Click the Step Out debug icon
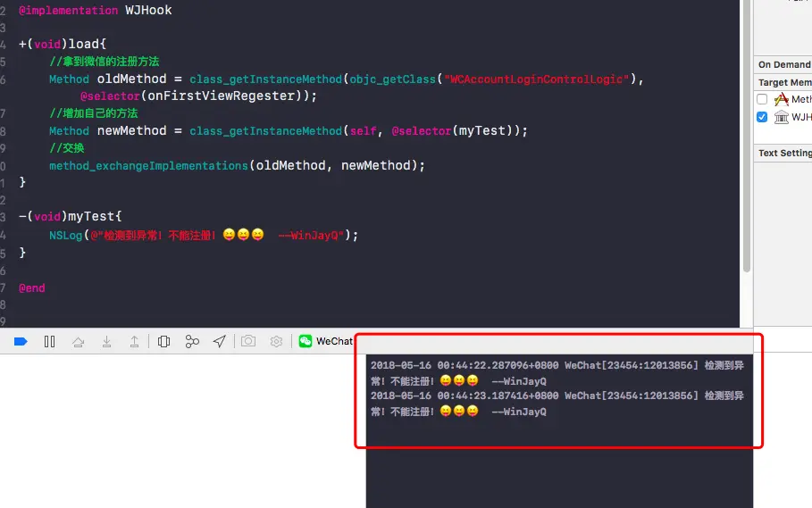The width and height of the screenshot is (812, 508). pos(134,341)
